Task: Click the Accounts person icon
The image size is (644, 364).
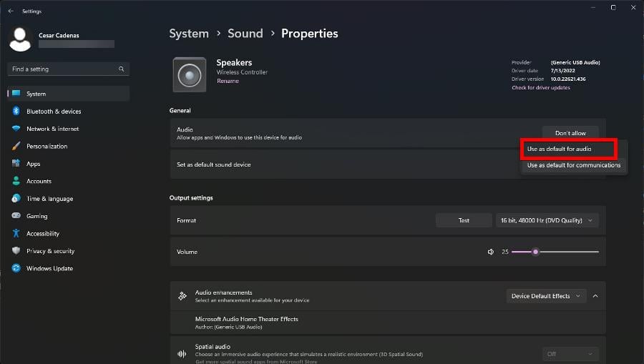Action: pyautogui.click(x=16, y=180)
